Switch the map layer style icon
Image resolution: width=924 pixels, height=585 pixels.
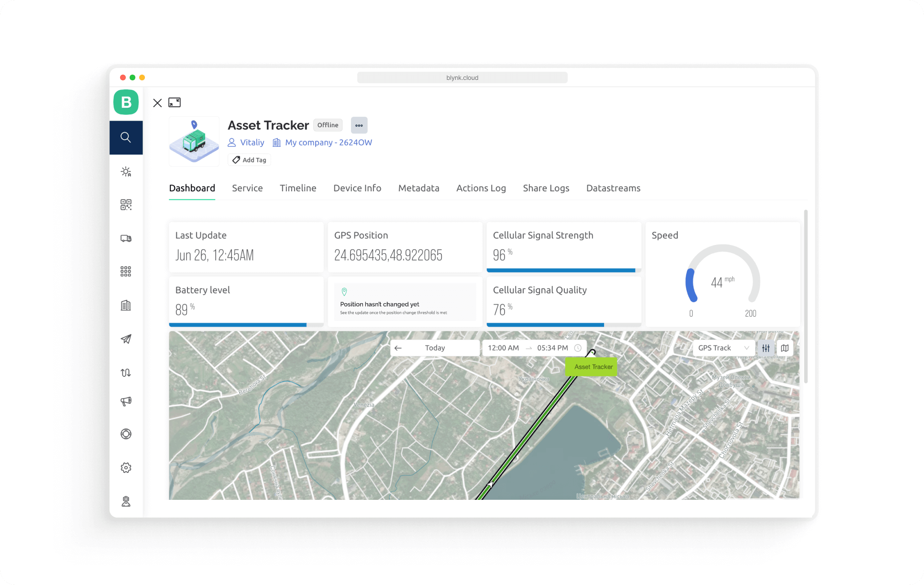point(785,348)
